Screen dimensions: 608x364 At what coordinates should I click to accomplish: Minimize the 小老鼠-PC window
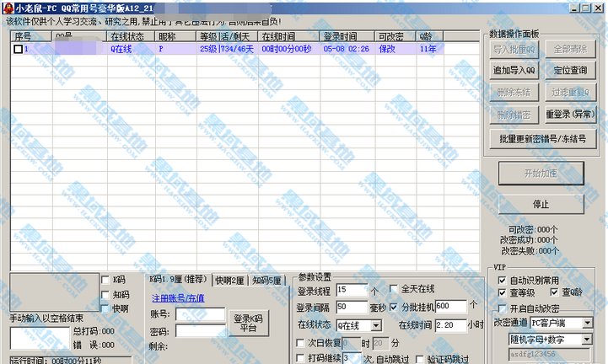coord(574,8)
